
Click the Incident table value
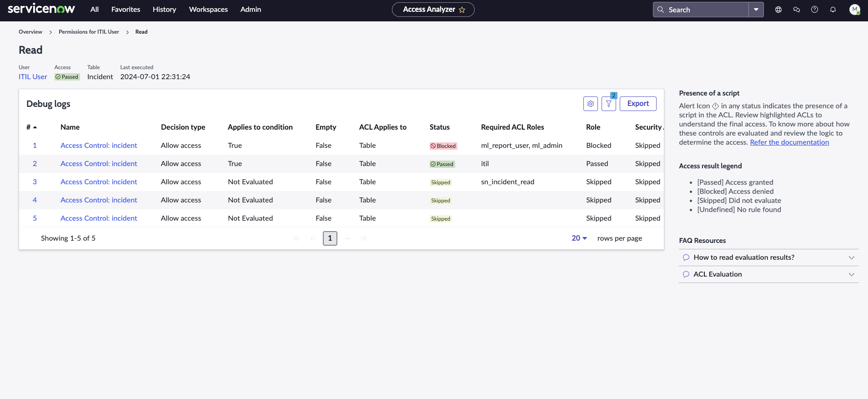(100, 77)
